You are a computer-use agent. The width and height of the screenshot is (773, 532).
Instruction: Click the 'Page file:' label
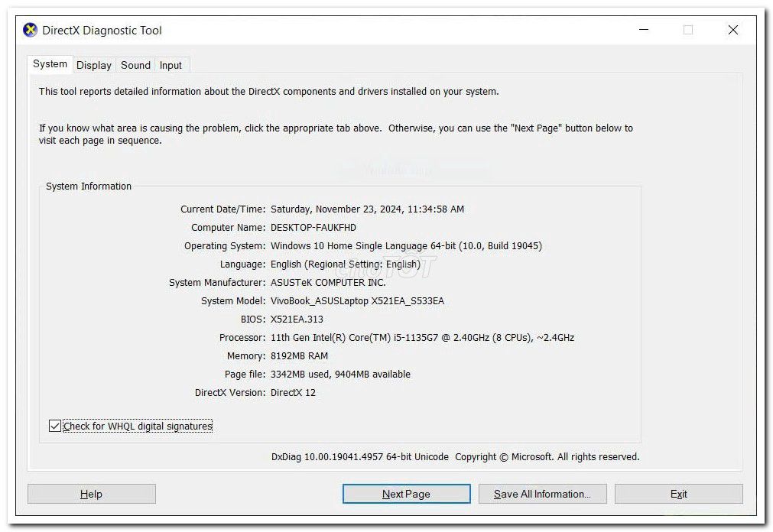coord(245,375)
